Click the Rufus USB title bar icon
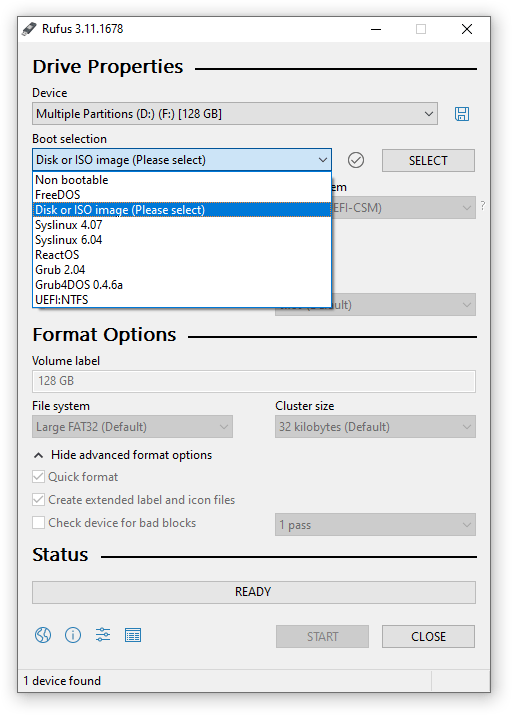Image resolution: width=512 pixels, height=715 pixels. (29, 29)
